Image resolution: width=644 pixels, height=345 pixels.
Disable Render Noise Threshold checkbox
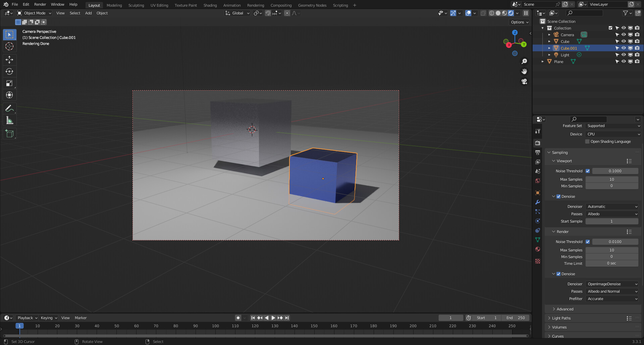(x=588, y=242)
